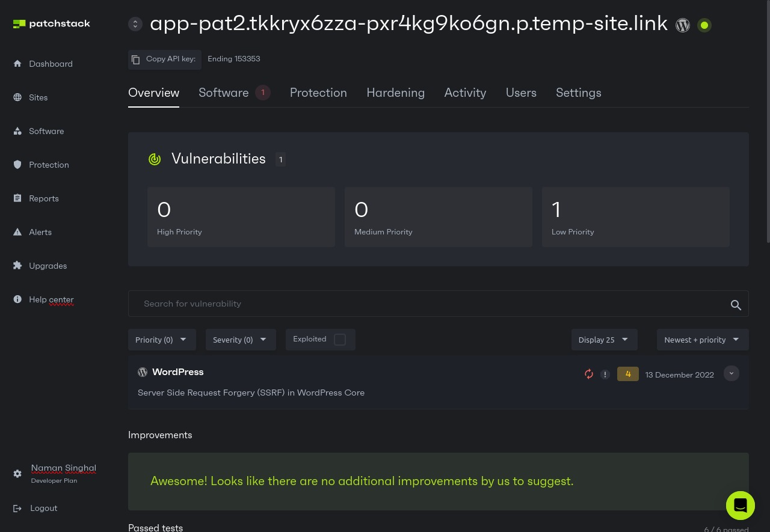Click the Protection shield icon
770x532 pixels.
point(17,165)
